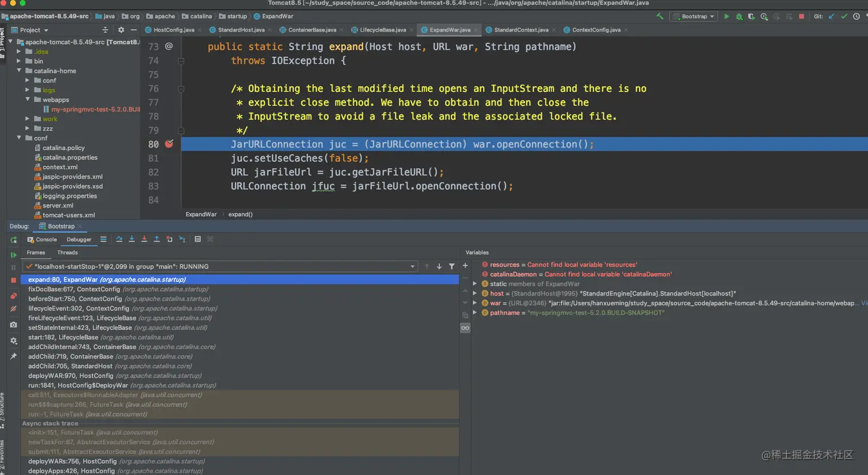This screenshot has width=868, height=475.
Task: Click the Git commit checkmark icon
Action: tap(844, 16)
